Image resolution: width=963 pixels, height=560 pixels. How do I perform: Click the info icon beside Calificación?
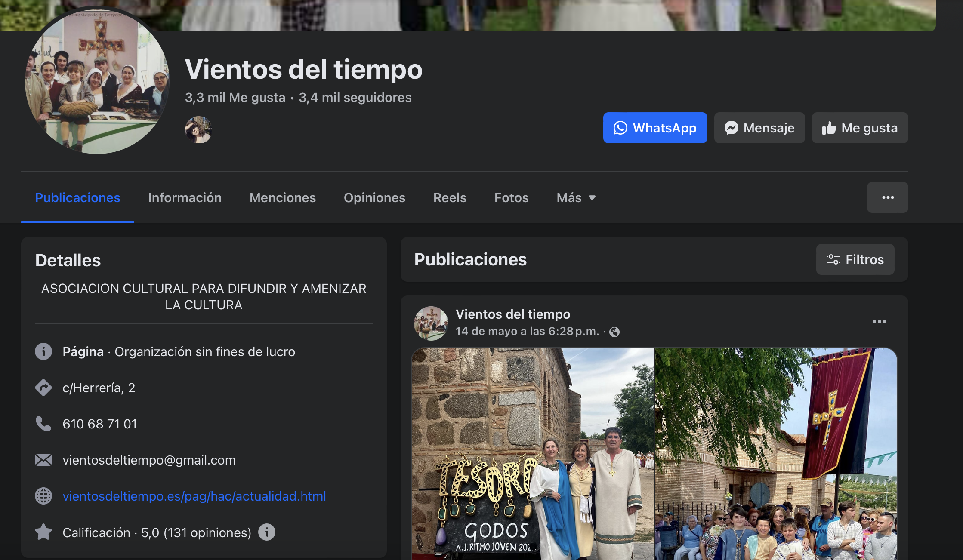click(x=267, y=532)
